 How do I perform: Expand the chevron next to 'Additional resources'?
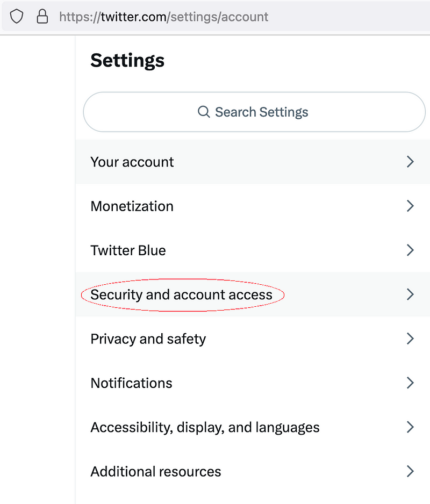pyautogui.click(x=410, y=471)
